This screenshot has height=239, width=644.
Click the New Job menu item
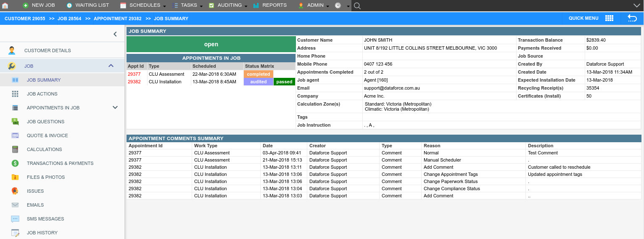click(x=43, y=5)
